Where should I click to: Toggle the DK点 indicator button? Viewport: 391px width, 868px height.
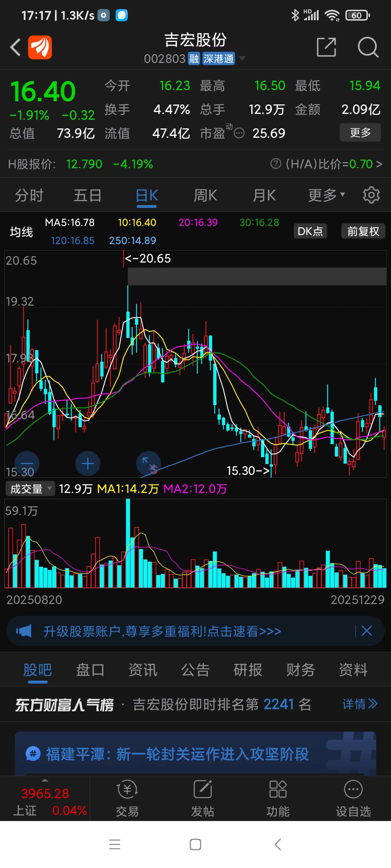tap(310, 231)
